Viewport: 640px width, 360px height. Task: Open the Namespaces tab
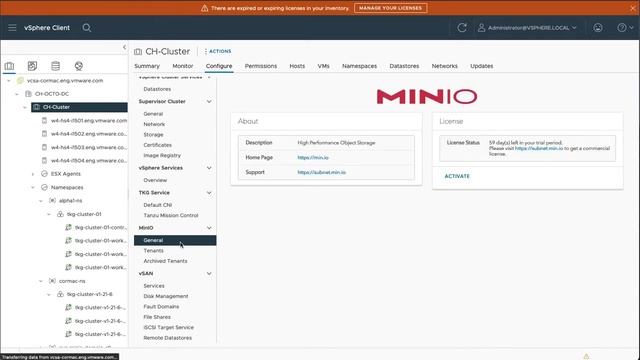click(x=359, y=66)
